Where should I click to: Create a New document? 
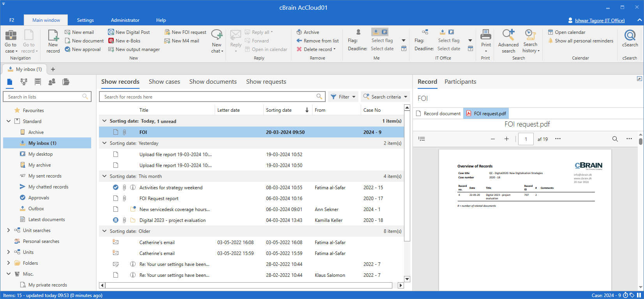tap(84, 41)
